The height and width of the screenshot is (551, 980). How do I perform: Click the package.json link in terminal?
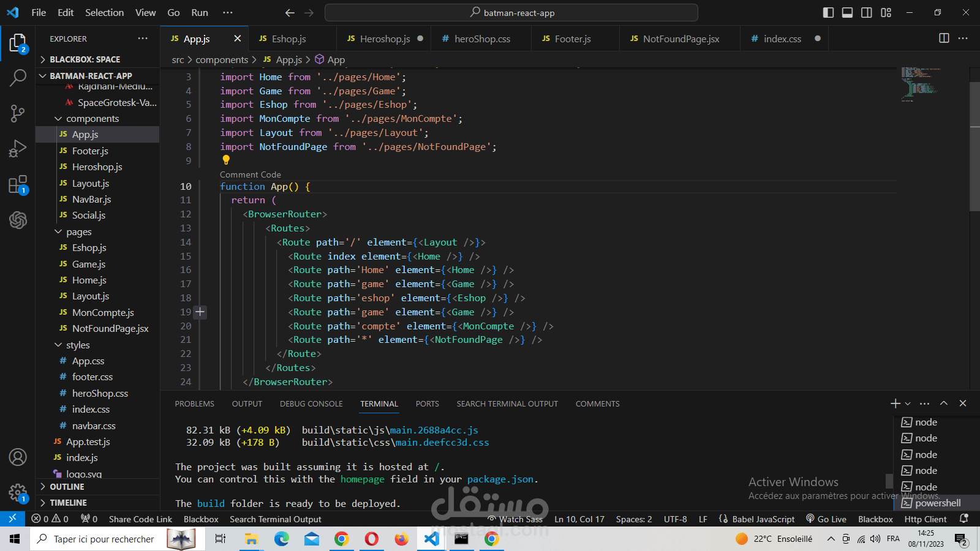point(500,479)
